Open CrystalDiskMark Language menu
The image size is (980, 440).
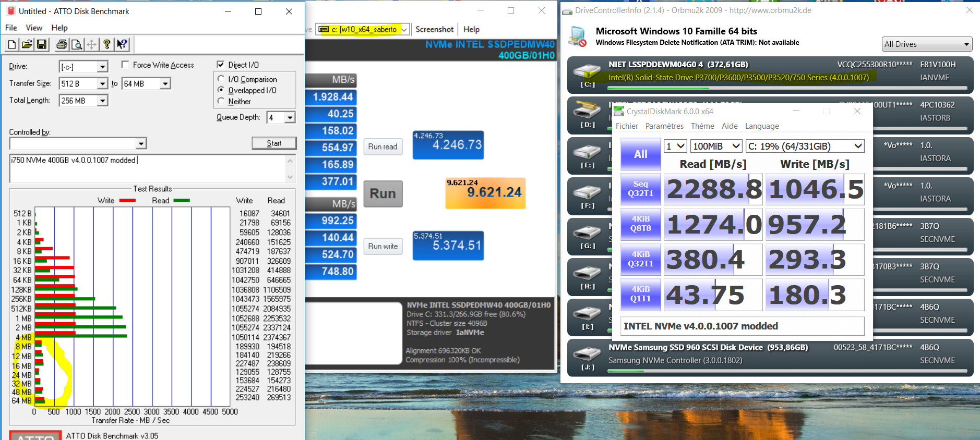pos(762,126)
